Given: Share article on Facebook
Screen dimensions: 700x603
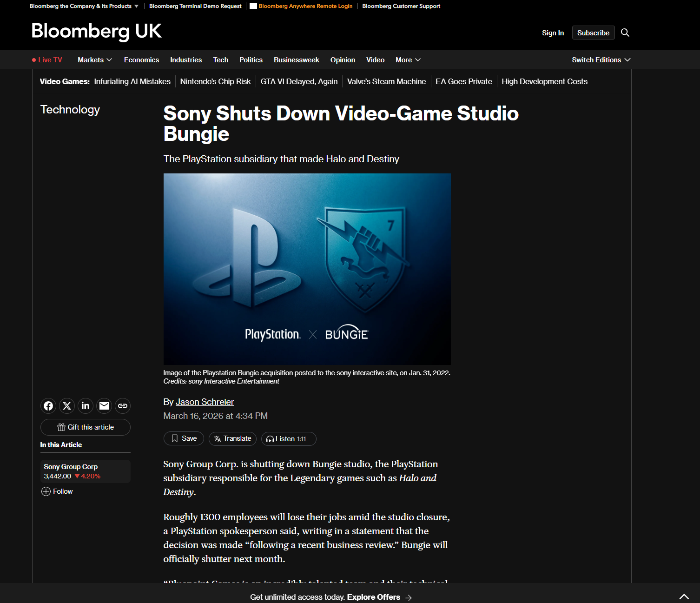Looking at the screenshot, I should coord(48,406).
